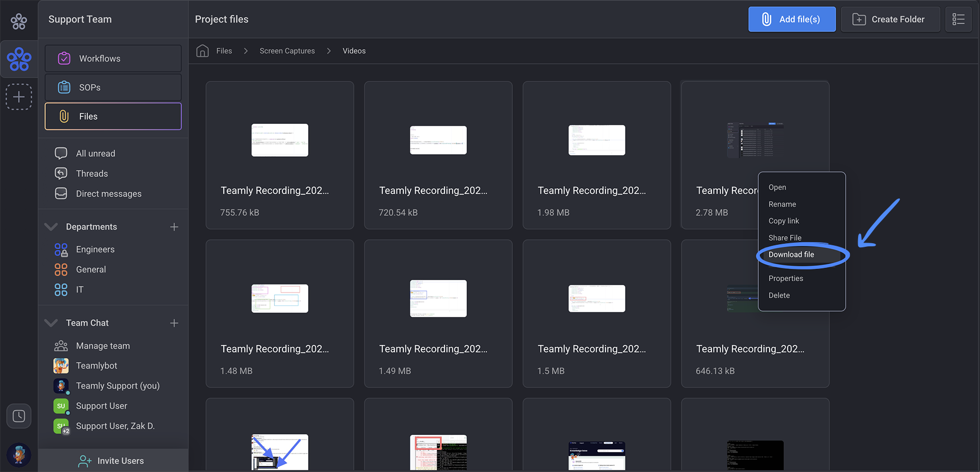Add a new department with plus

pyautogui.click(x=174, y=227)
